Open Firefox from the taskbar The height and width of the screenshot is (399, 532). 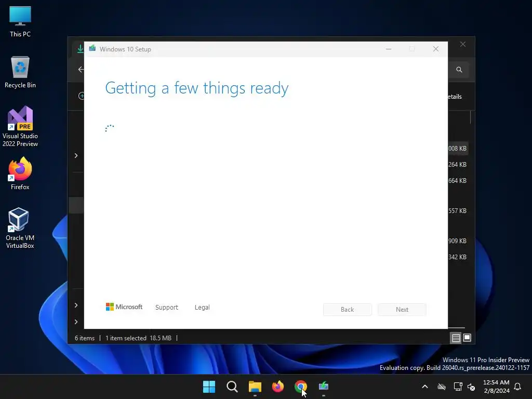pos(278,387)
